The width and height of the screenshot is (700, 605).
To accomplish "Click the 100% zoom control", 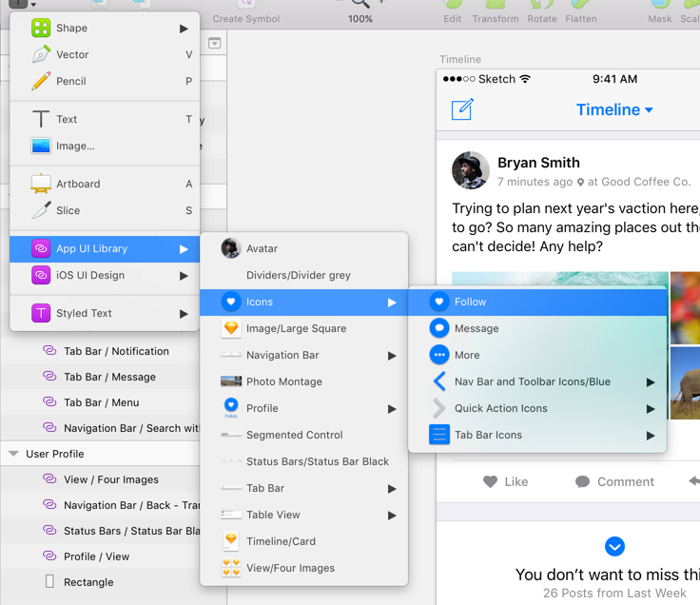I will [360, 19].
